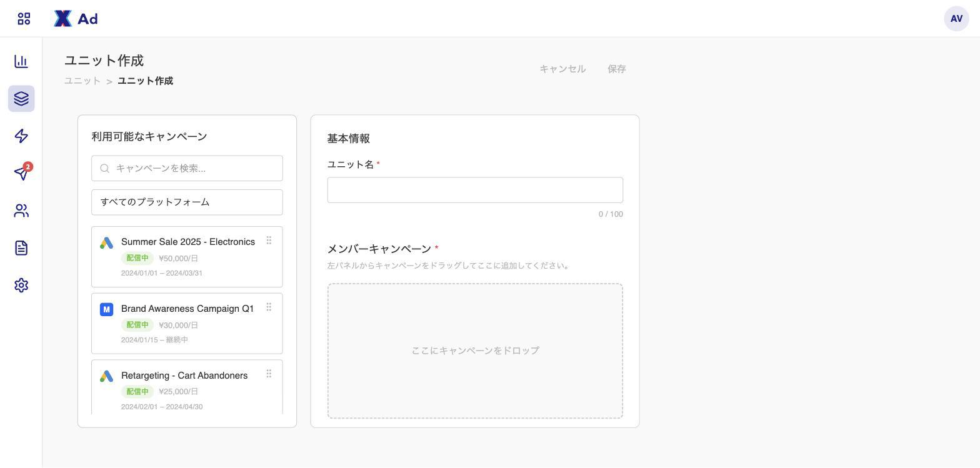
Task: Go to ユニット breadcrumb link
Action: tap(82, 81)
